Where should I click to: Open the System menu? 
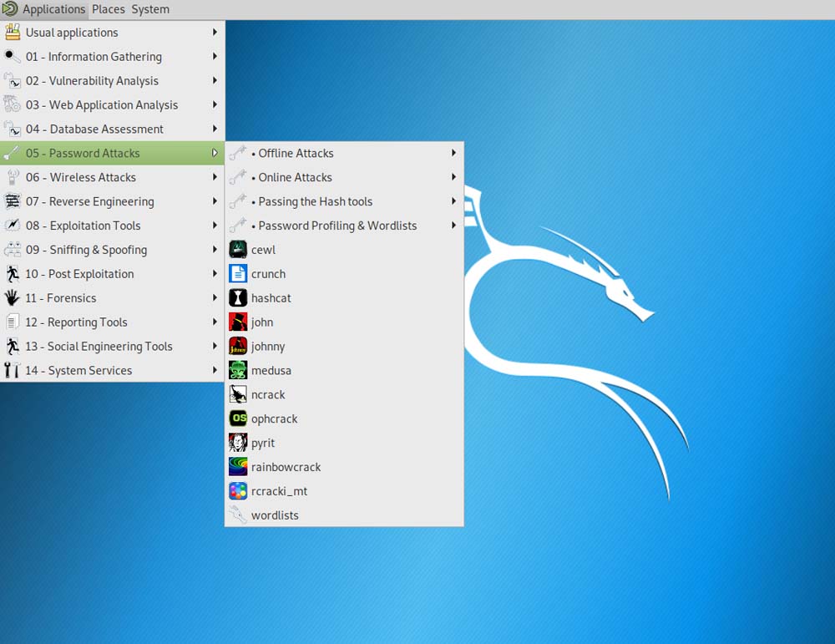pos(150,9)
